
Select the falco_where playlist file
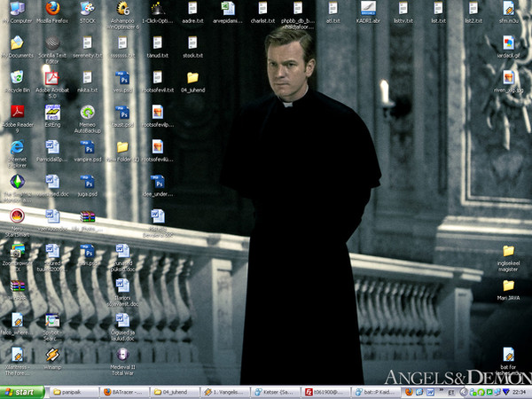[x=18, y=320]
